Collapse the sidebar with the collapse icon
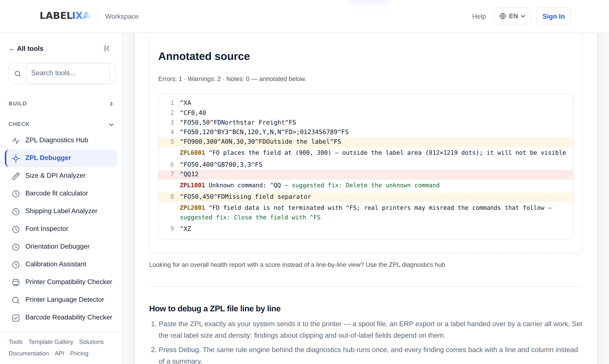The height and width of the screenshot is (364, 609). (x=107, y=48)
